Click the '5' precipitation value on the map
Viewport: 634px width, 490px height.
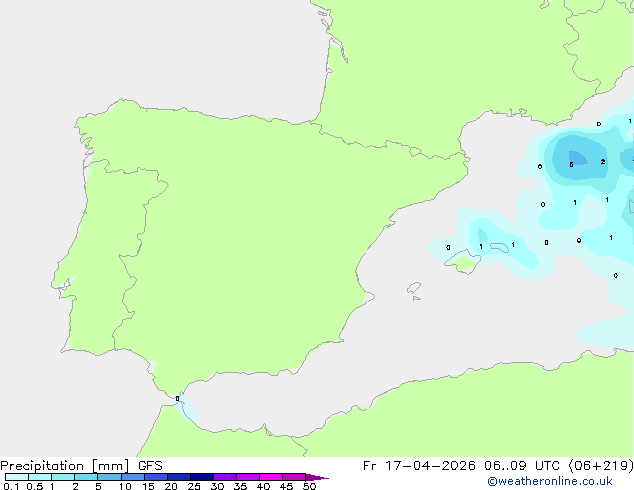coord(571,165)
